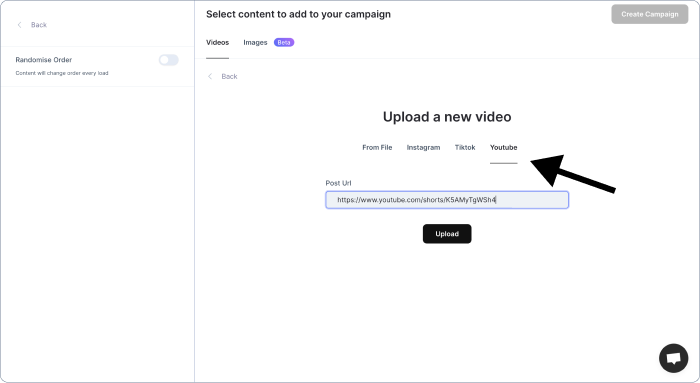Toggle the Randomise Order switch
Viewport: 700px width, 383px height.
pyautogui.click(x=169, y=60)
